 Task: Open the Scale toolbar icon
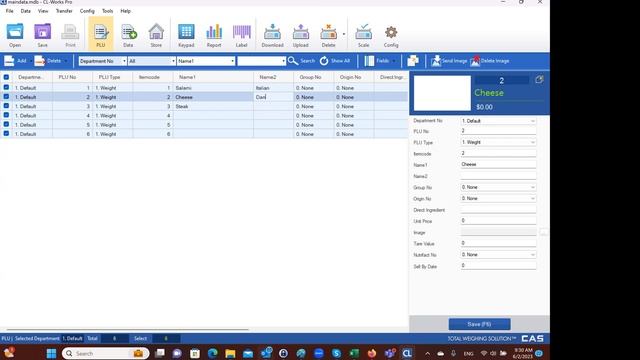tap(363, 35)
